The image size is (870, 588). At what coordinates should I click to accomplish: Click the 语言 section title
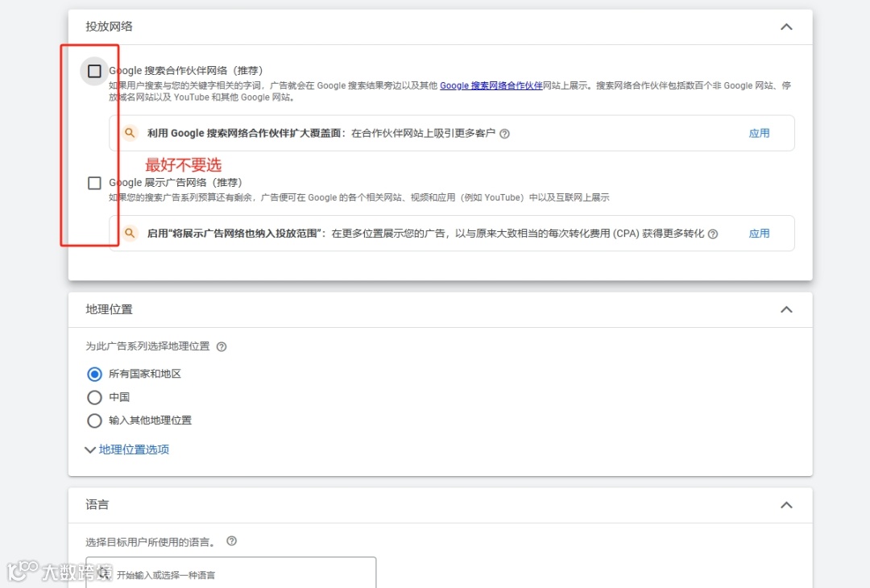point(97,505)
